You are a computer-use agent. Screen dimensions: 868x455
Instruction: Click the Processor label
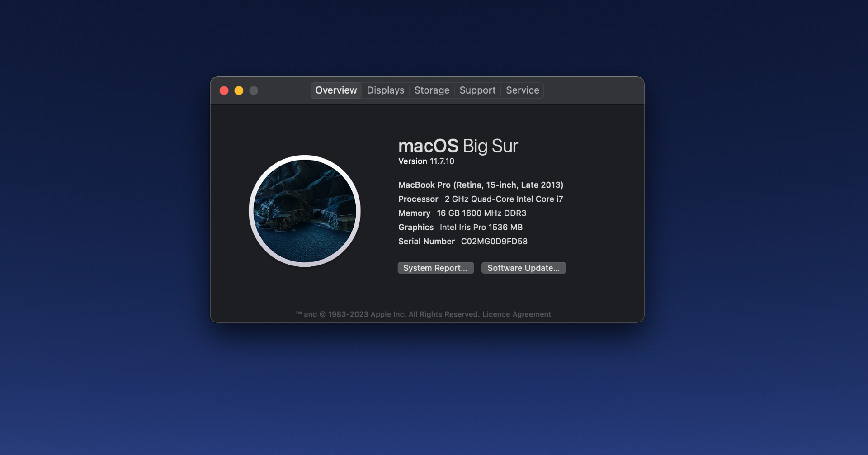click(418, 199)
